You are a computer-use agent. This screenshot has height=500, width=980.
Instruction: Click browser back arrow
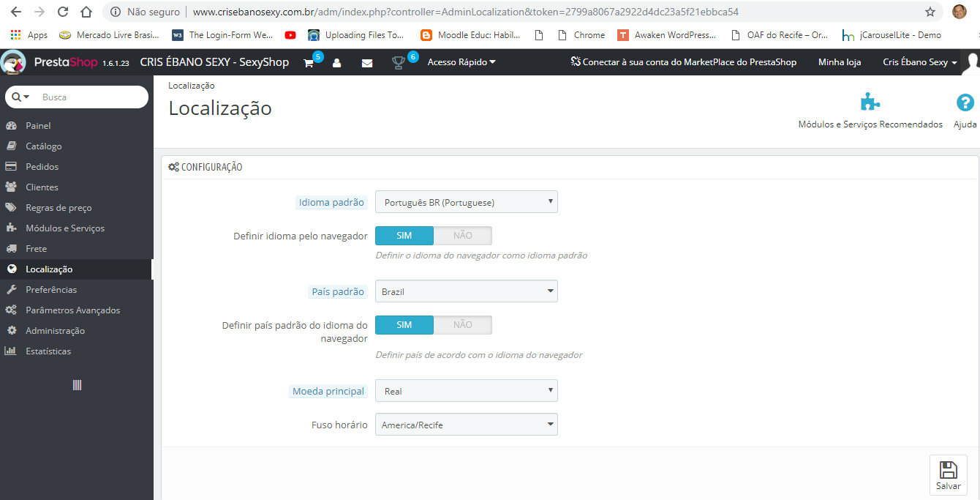[x=16, y=12]
